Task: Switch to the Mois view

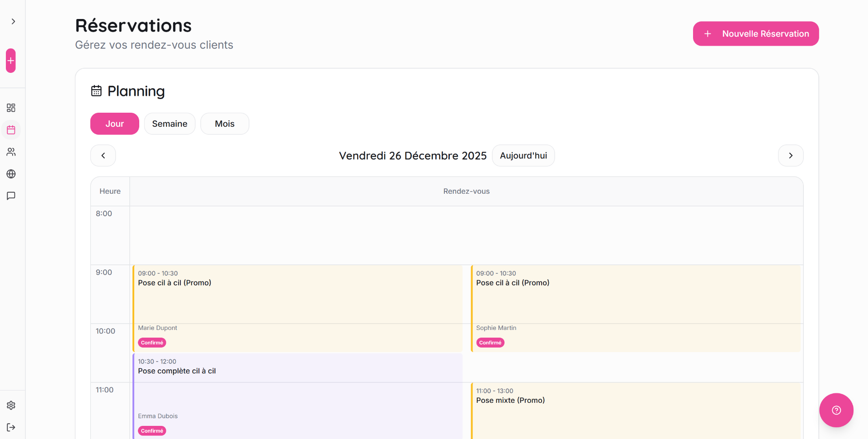Action: tap(225, 124)
